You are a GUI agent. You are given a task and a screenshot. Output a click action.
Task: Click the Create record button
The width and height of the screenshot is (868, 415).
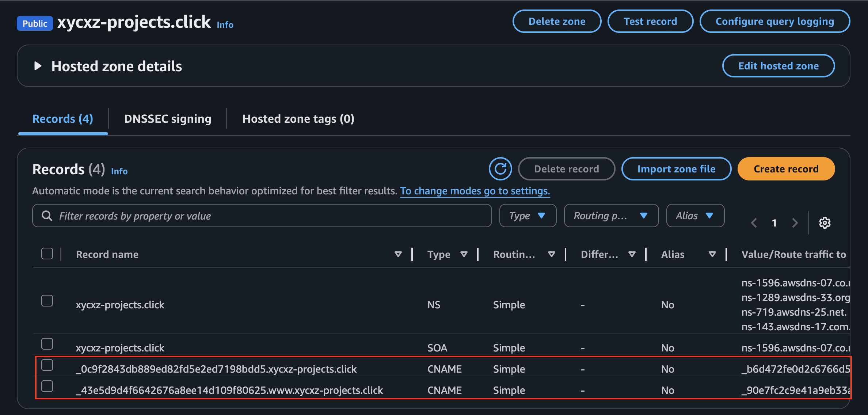click(x=786, y=169)
